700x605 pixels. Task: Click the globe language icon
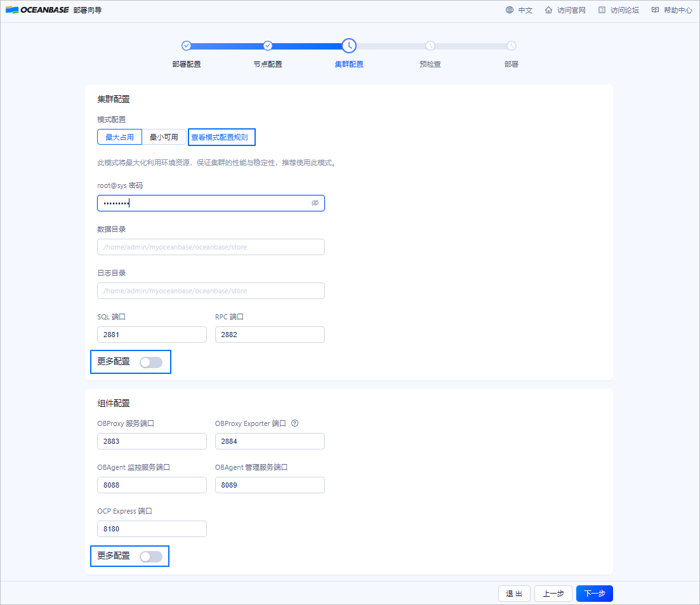510,10
